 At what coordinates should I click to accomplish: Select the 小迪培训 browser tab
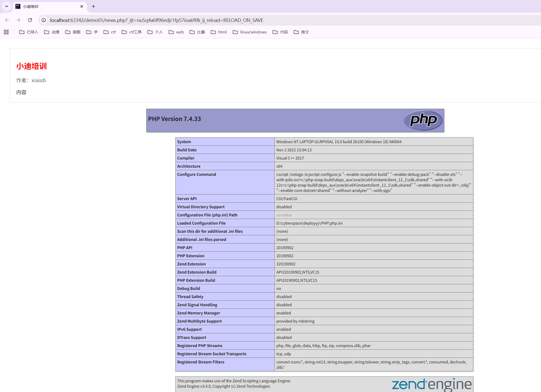pyautogui.click(x=46, y=6)
